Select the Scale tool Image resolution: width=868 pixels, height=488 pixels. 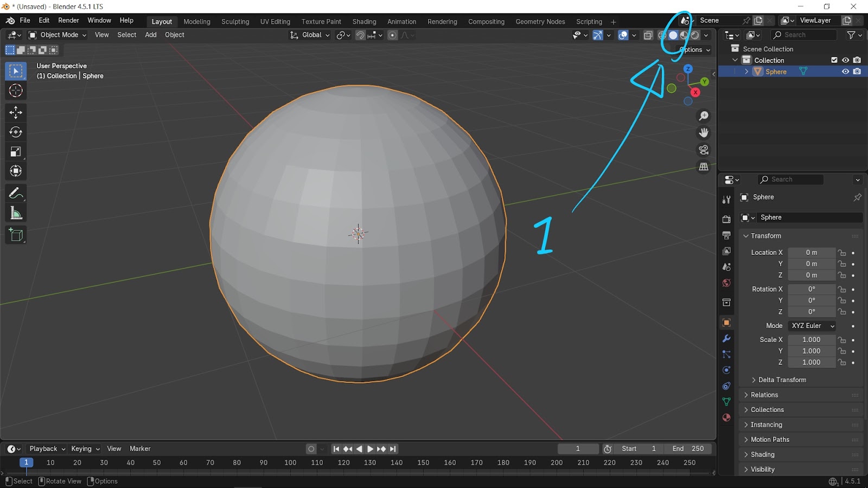pos(16,151)
